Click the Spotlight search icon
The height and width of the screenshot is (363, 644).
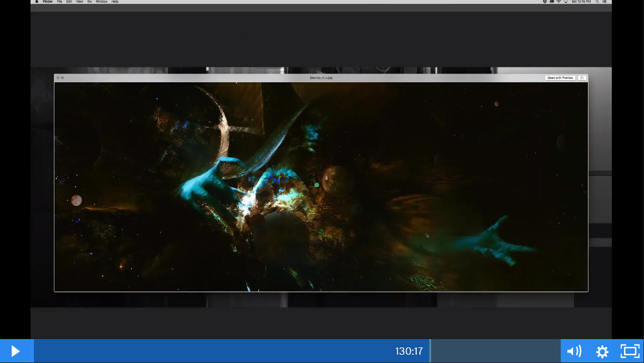(597, 2)
